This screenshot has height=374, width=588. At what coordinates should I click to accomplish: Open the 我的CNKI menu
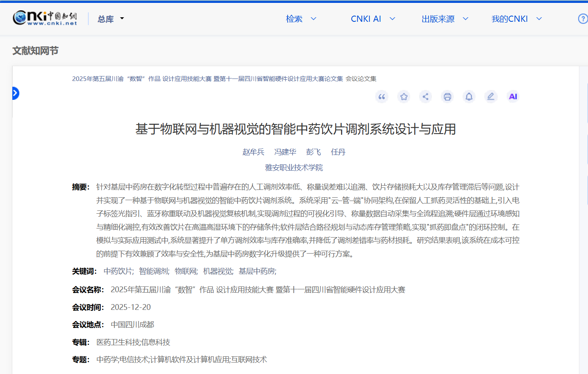510,19
